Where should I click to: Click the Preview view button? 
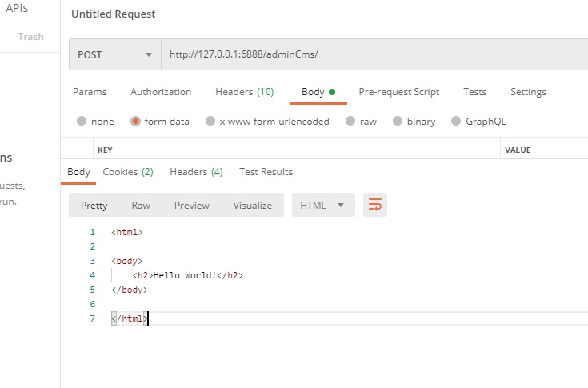[x=192, y=206]
